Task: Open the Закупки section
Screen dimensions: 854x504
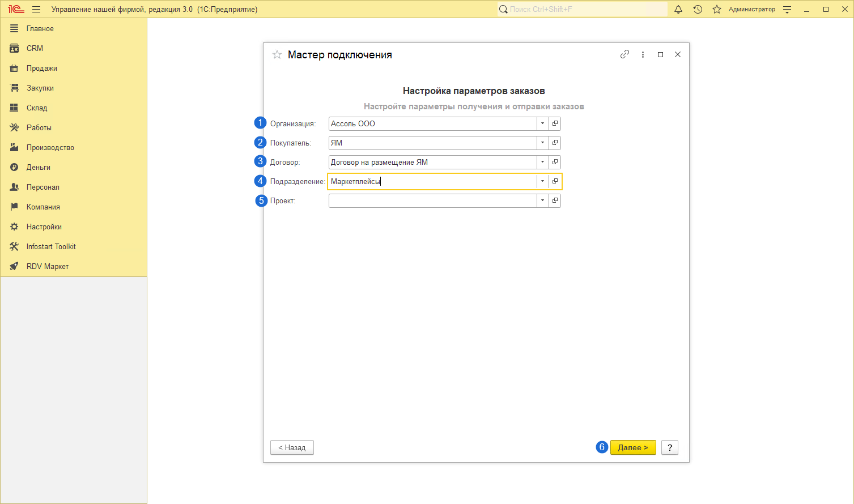Action: (x=74, y=88)
